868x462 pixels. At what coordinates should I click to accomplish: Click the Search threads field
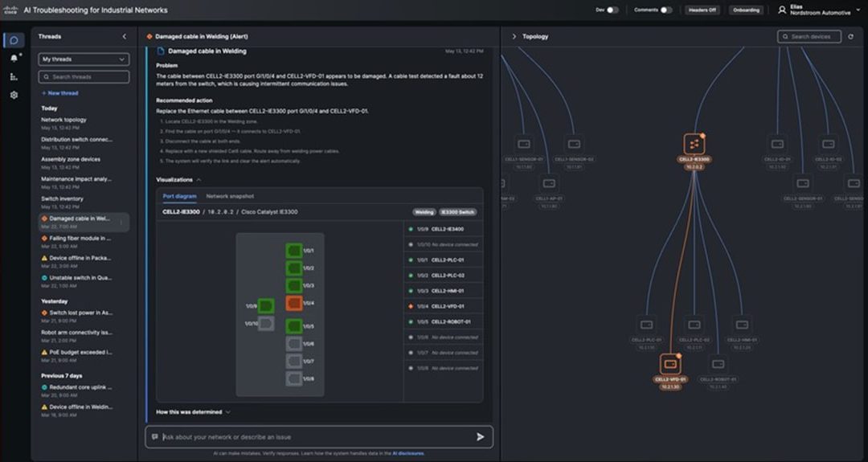(84, 77)
